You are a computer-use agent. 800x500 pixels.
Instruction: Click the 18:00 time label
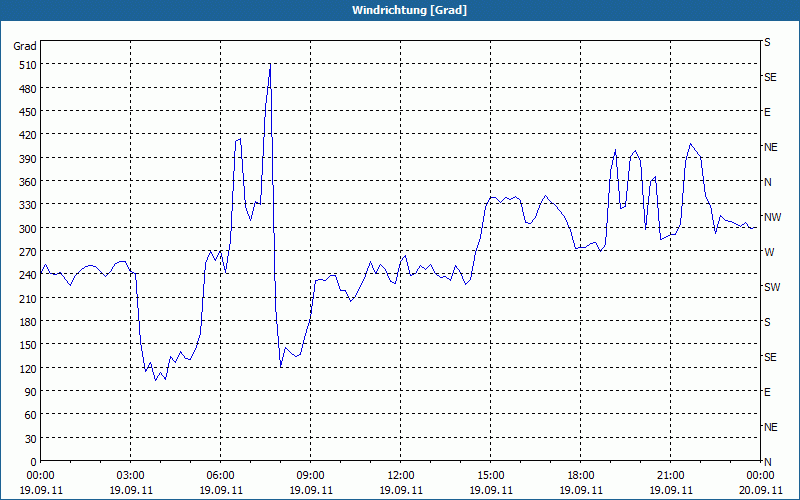581,476
